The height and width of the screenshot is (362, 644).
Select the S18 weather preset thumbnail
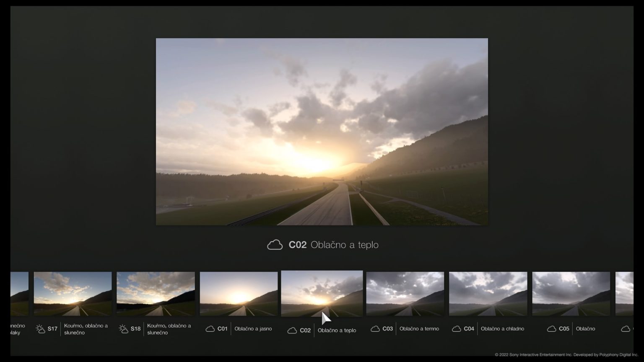pos(156,294)
